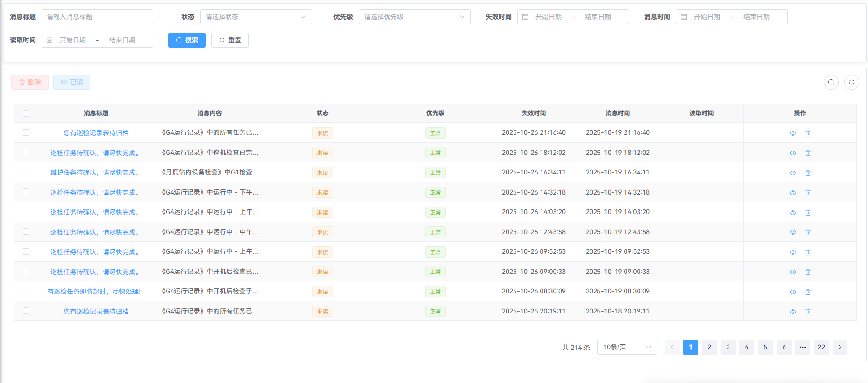Viewport: 868px width, 383px height.
Task: Select the checkbox for the 有巡检任务即将超时 row
Action: coord(26,291)
